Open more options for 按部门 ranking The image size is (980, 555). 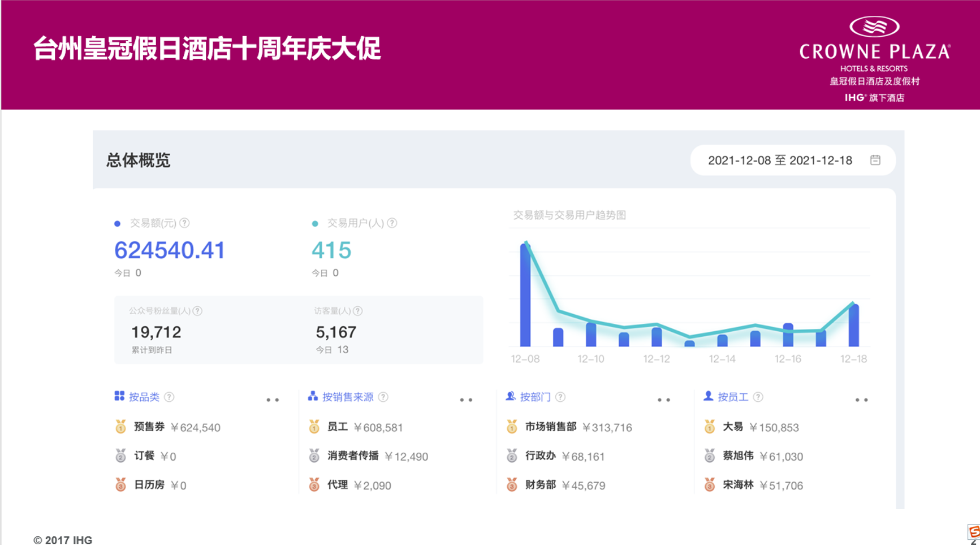pyautogui.click(x=664, y=400)
